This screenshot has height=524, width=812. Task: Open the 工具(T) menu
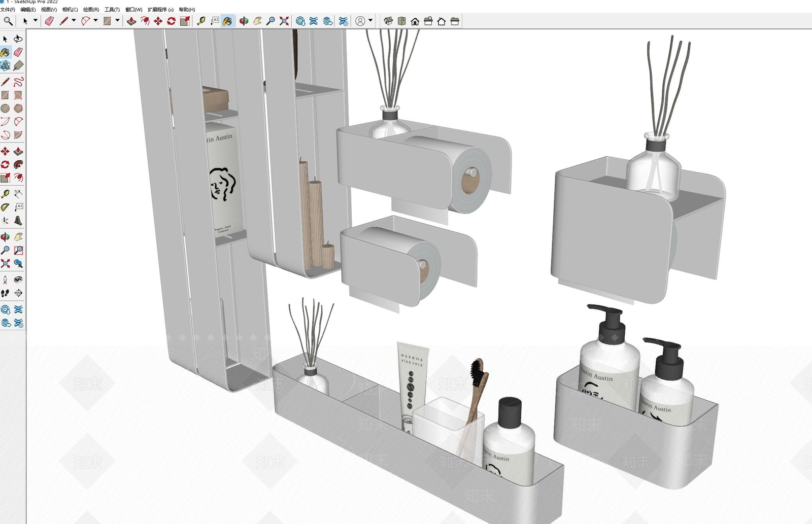pyautogui.click(x=112, y=10)
